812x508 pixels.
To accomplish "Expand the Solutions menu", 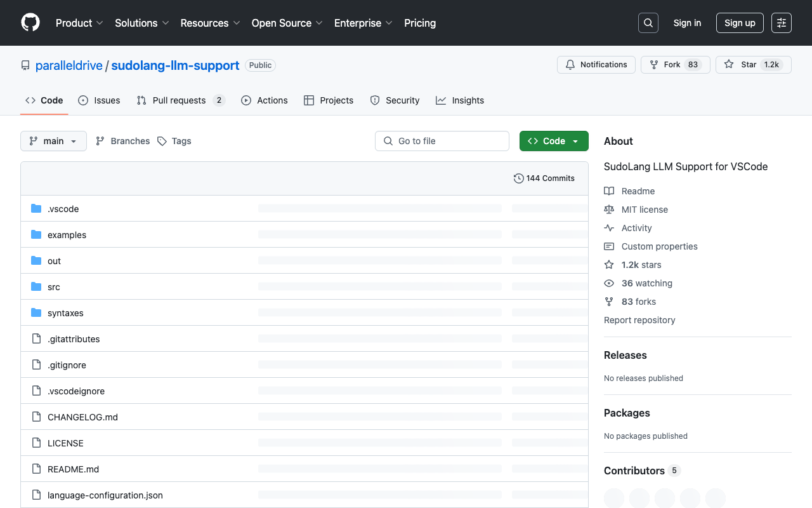I will pos(142,23).
